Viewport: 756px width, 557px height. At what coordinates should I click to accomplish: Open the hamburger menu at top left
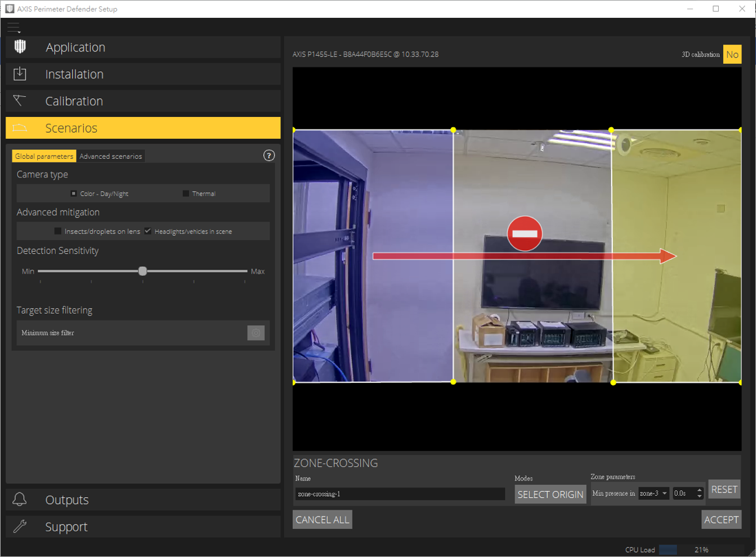coord(14,28)
